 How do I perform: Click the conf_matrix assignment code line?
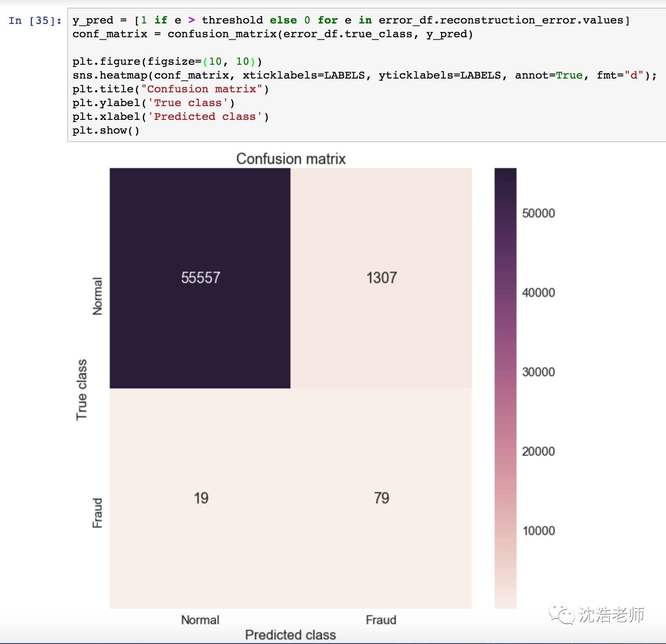(273, 34)
